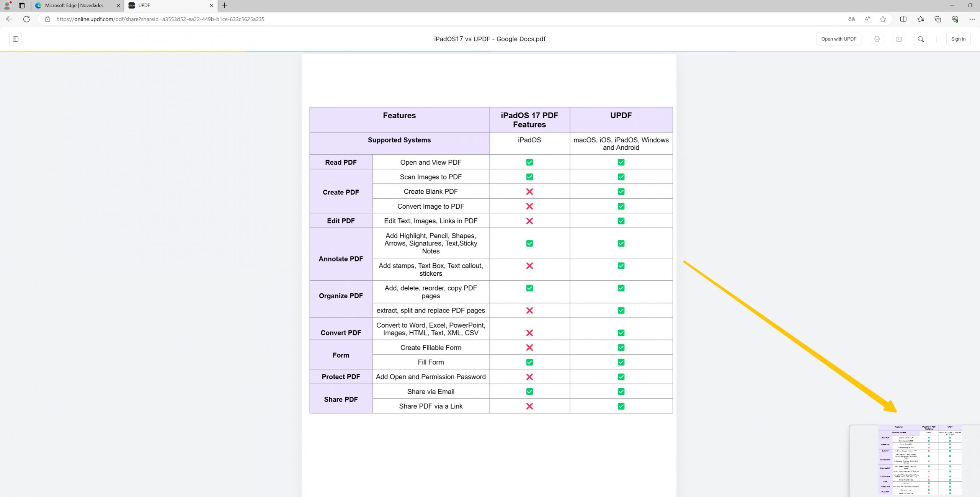Download the PDF with the download icon

click(899, 39)
